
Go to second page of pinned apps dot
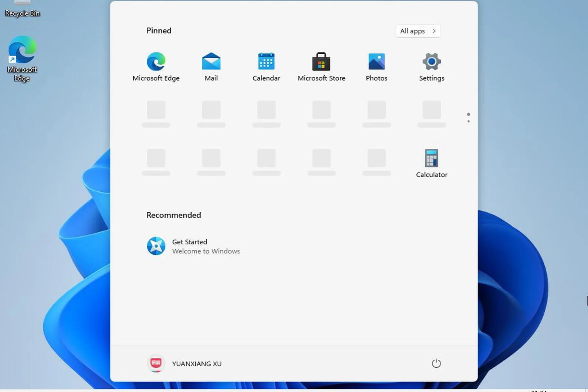coord(468,121)
